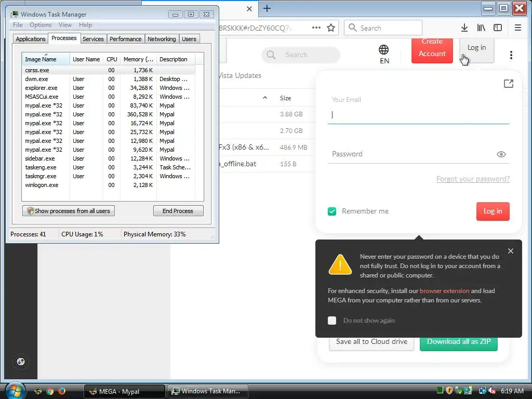Sort processes by Memory column header
The width and height of the screenshot is (532, 399).
pos(138,59)
